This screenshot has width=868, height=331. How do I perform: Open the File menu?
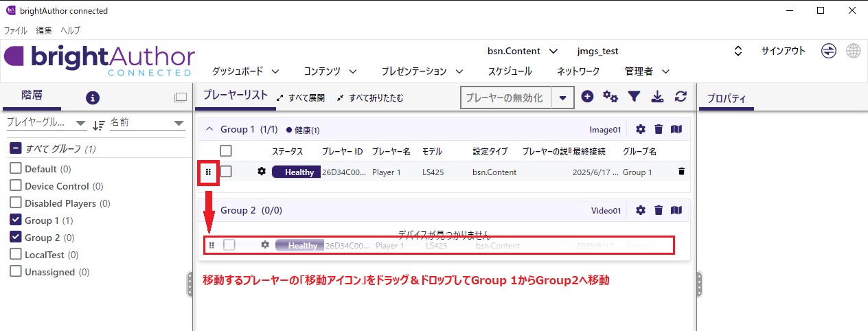click(16, 30)
